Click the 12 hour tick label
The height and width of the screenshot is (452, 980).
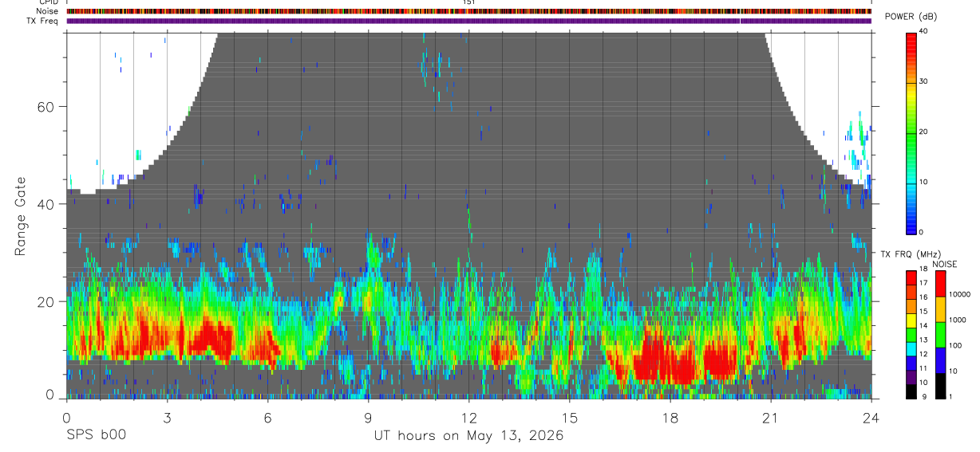tap(469, 418)
